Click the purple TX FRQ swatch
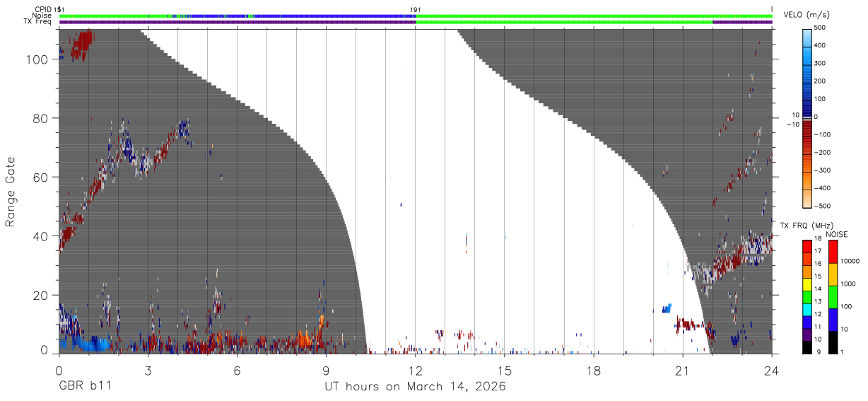 pos(808,333)
